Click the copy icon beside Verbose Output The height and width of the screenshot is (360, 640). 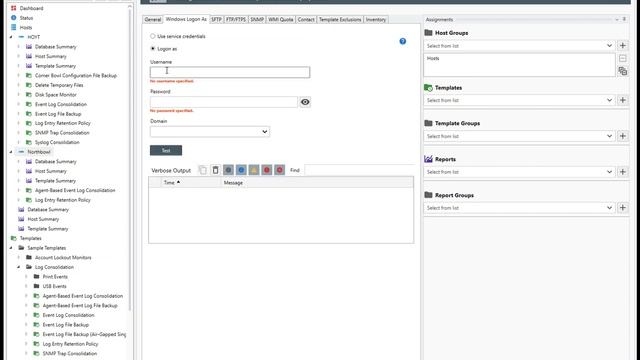(x=203, y=170)
